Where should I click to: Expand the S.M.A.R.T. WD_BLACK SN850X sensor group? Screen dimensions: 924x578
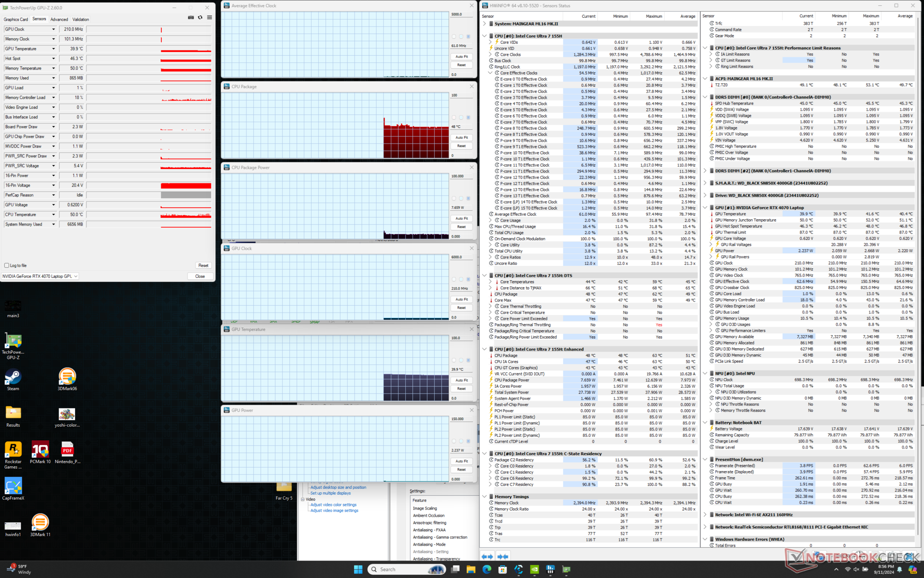705,183
